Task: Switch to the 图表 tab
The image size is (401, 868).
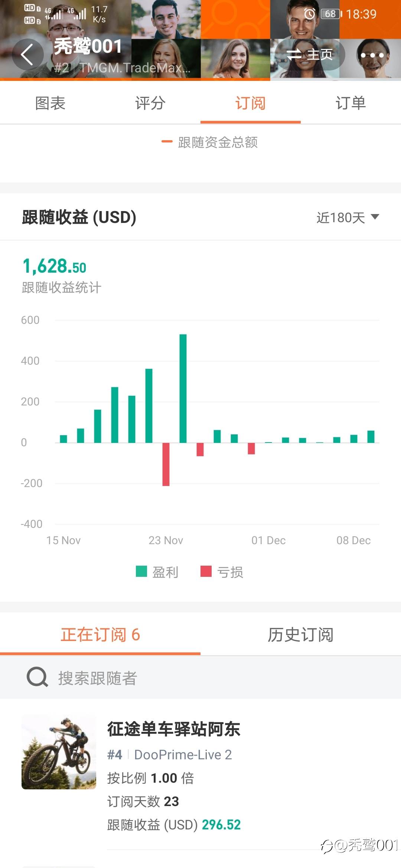Action: coord(50,103)
